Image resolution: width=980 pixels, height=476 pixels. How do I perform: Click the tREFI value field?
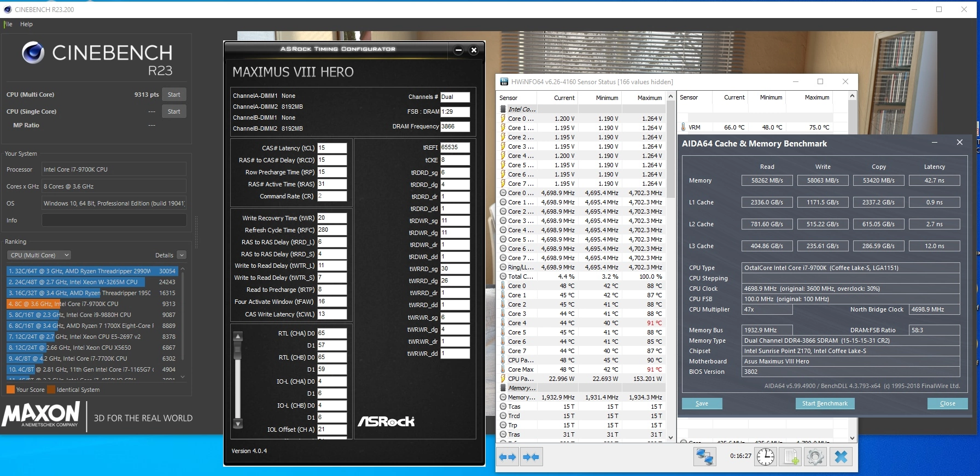455,148
